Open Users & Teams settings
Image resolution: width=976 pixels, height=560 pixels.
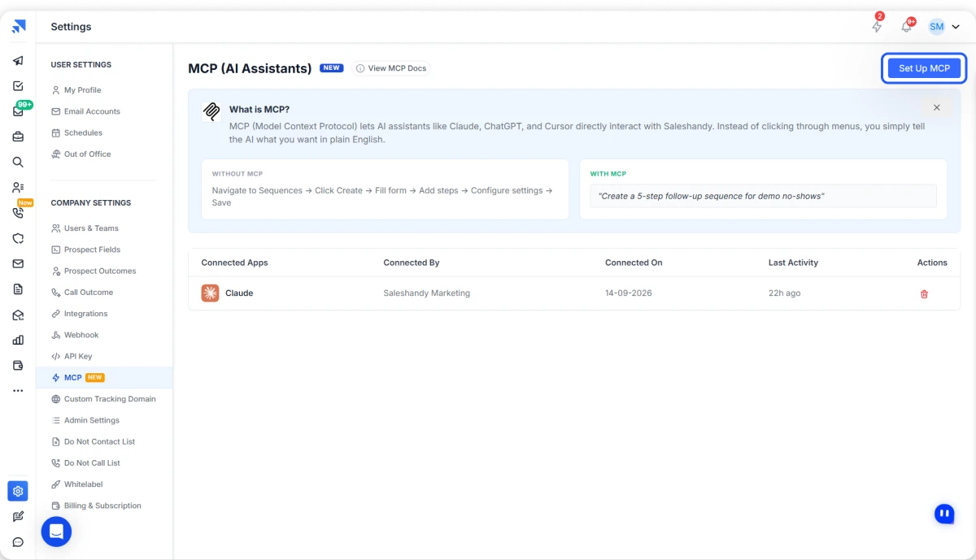tap(91, 228)
